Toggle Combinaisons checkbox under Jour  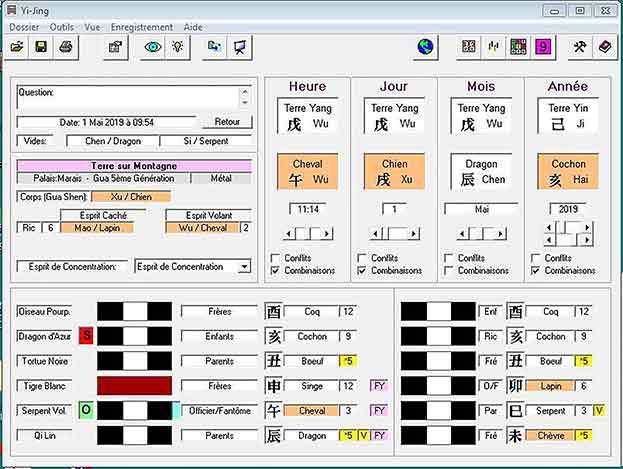(362, 270)
